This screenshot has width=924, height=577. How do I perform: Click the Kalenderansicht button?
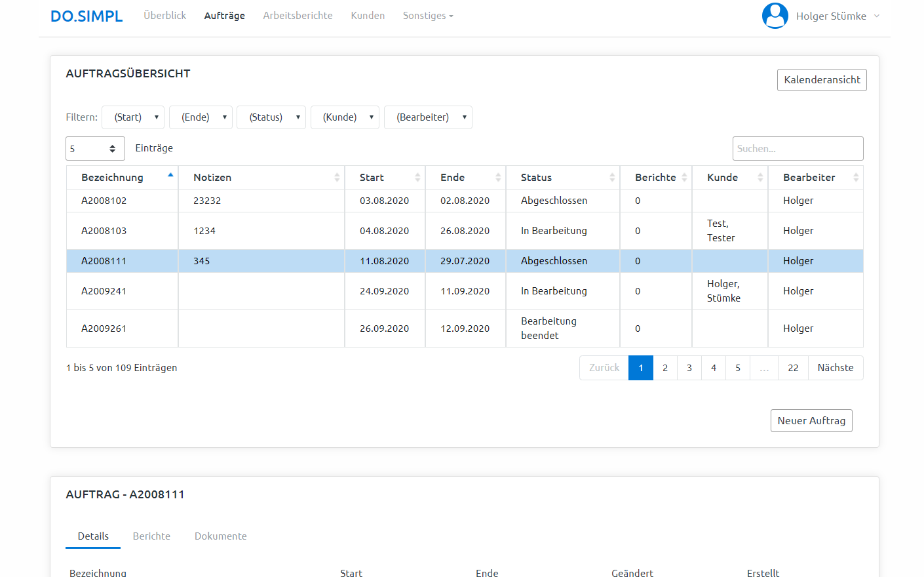tap(822, 80)
